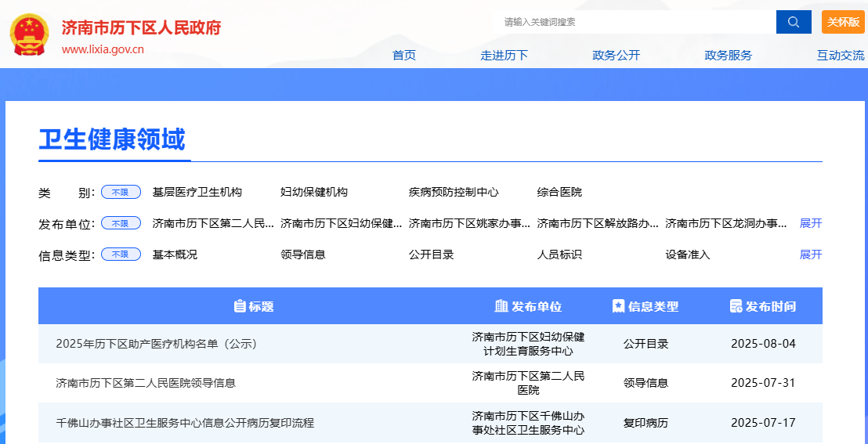Filter by 妇幼保健机构 category

tap(313, 192)
